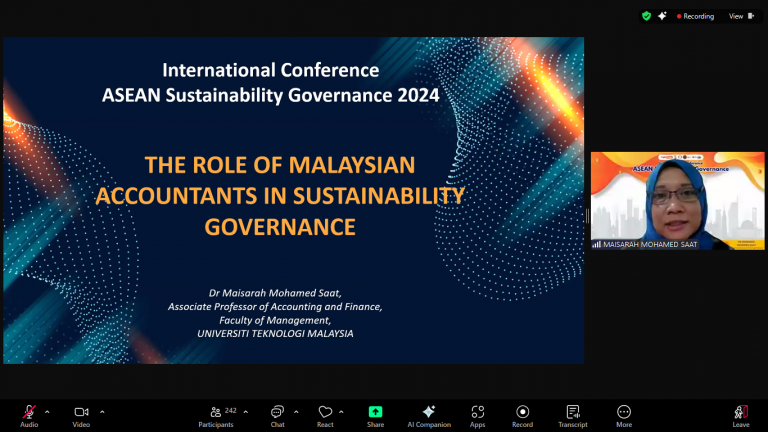Click the green Share screen button
768x432 pixels.
coord(376,416)
